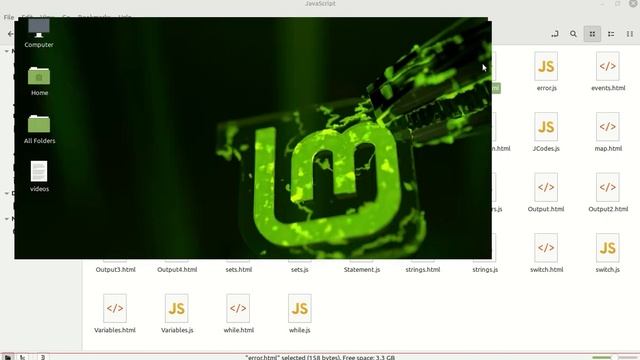Switch to compact columns view
640x360 pixels.
click(630, 34)
